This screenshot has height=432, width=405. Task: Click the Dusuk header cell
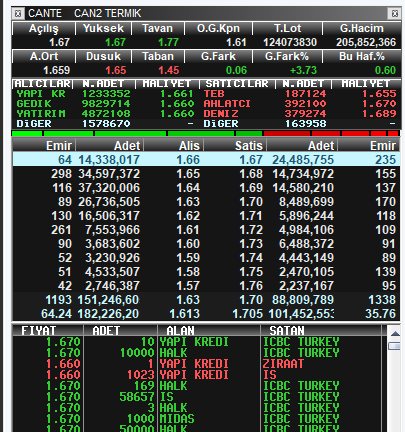(103, 56)
